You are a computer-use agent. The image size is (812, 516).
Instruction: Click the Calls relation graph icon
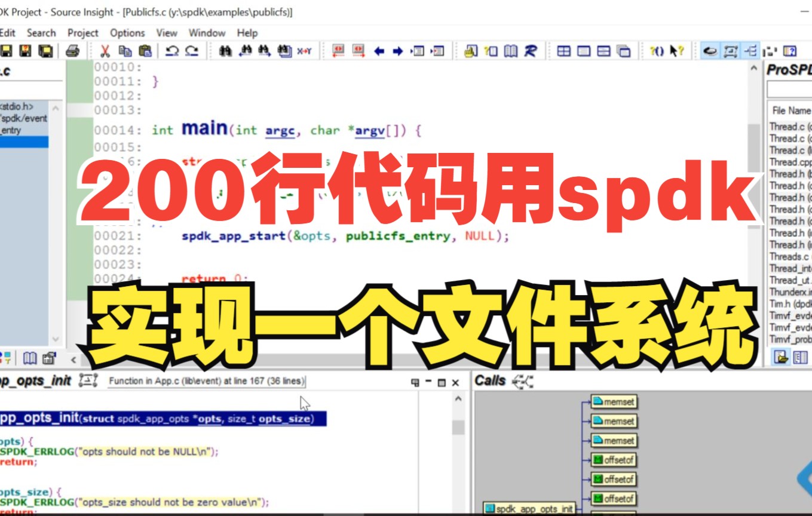coord(523,381)
